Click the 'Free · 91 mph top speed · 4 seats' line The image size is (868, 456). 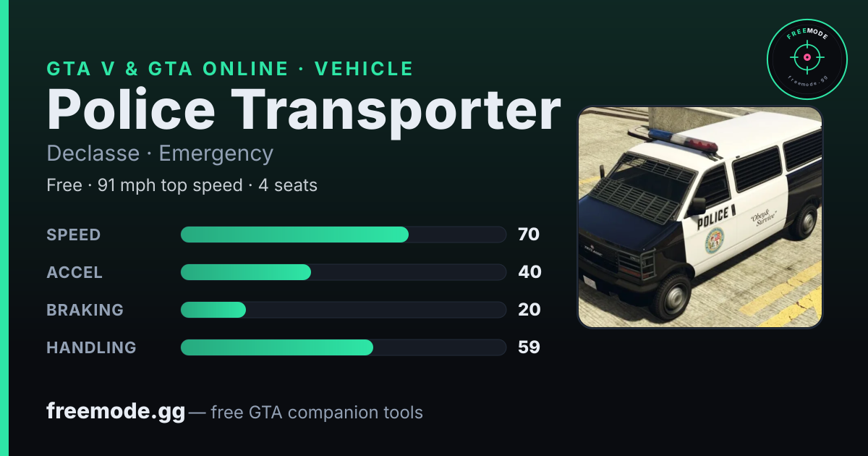[x=182, y=185]
